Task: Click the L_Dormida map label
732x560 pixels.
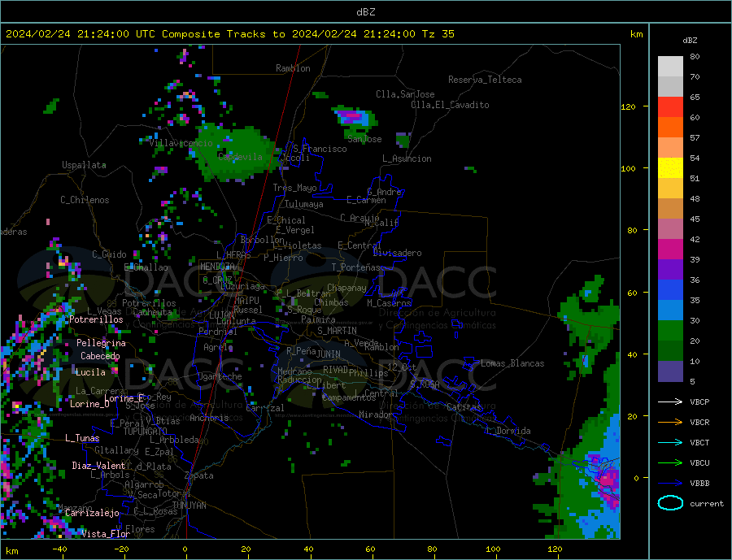Action: 509,431
